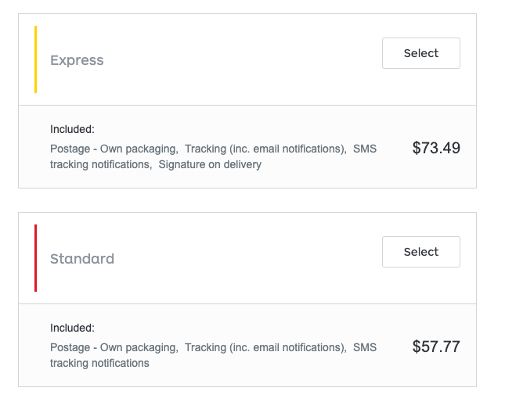Click the Tracking email notifications text under Standard
The image size is (505, 420).
(x=265, y=347)
